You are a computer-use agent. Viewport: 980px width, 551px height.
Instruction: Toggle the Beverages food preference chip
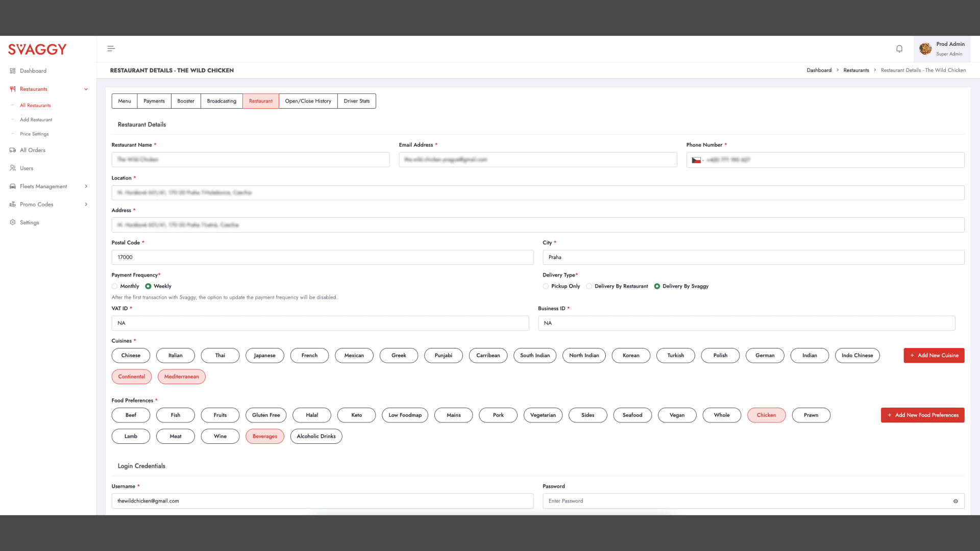(x=265, y=436)
